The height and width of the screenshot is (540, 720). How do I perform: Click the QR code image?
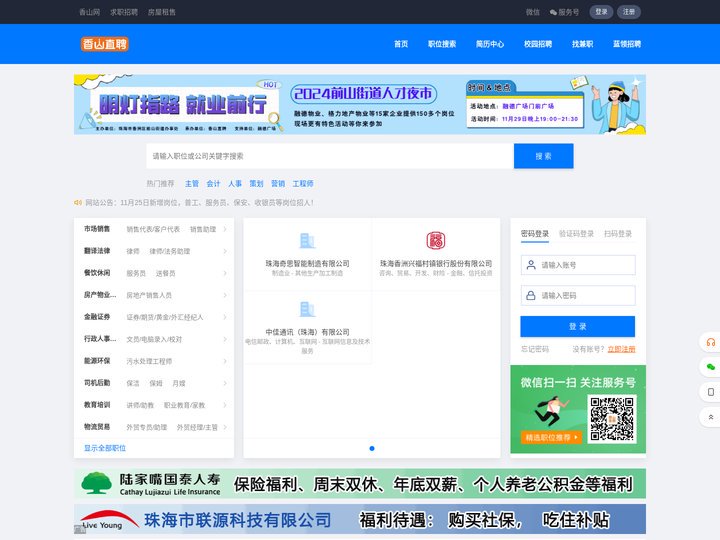point(612,419)
